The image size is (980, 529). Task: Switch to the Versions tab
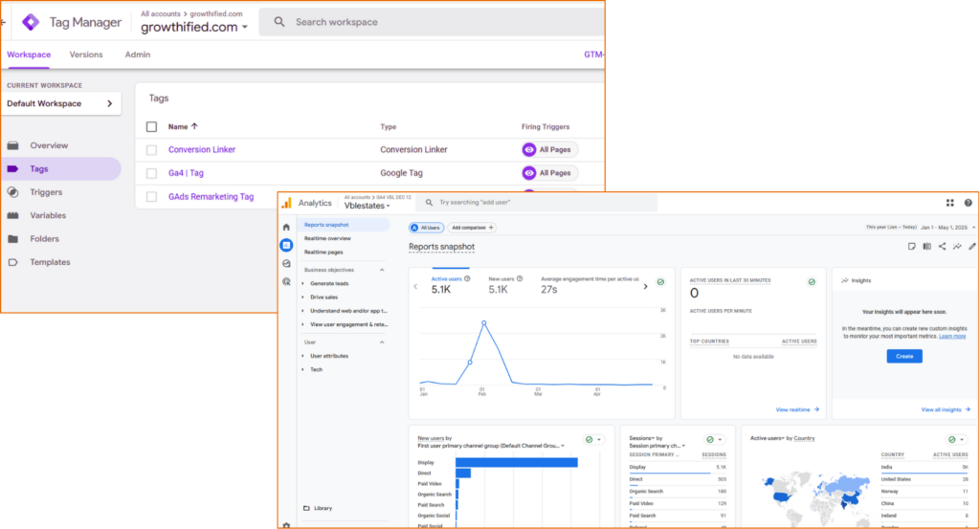coord(86,55)
